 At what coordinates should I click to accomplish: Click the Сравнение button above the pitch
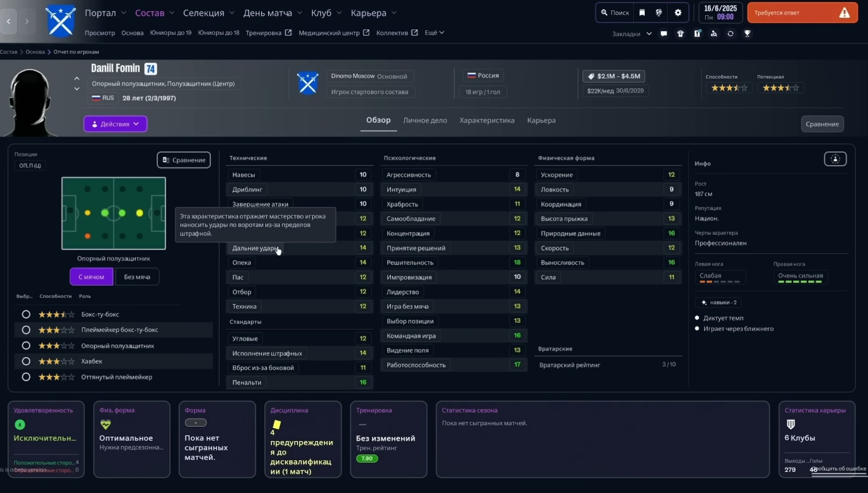[184, 160]
